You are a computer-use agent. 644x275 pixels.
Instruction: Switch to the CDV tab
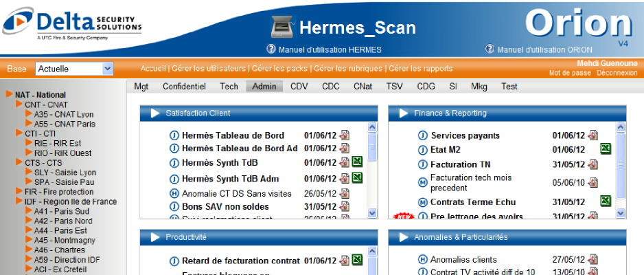pyautogui.click(x=299, y=87)
